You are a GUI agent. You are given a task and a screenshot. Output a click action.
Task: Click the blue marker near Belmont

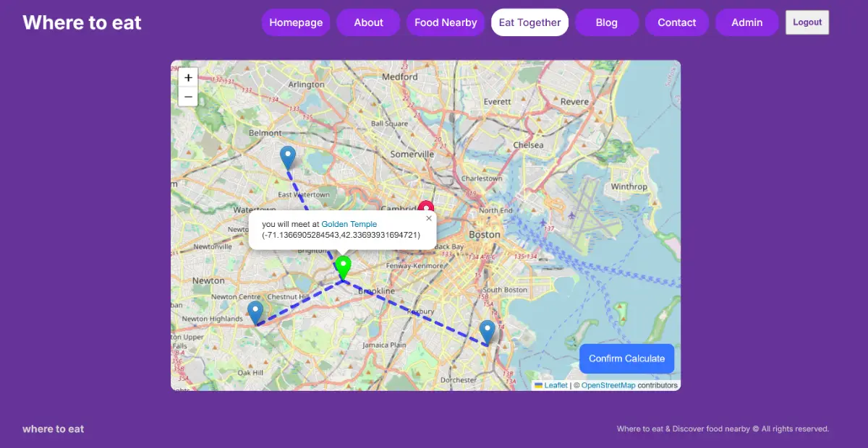coord(288,157)
